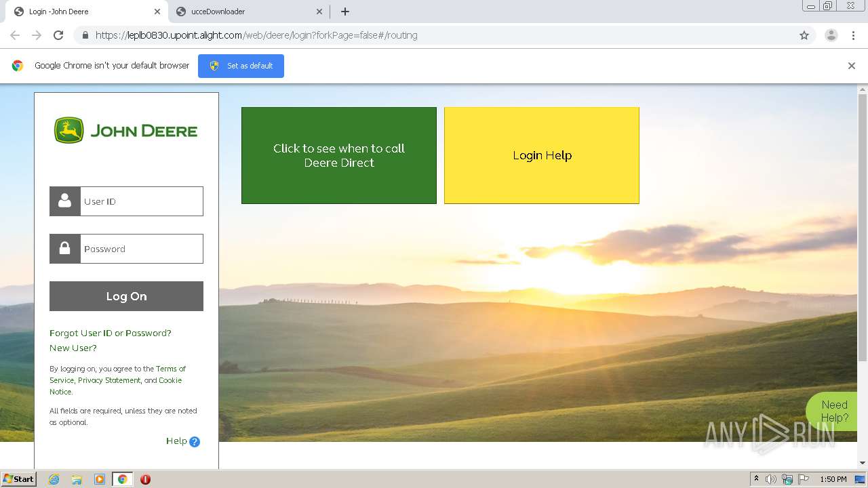Click the padlock site info icon
This screenshot has height=488, width=868.
pos(85,35)
